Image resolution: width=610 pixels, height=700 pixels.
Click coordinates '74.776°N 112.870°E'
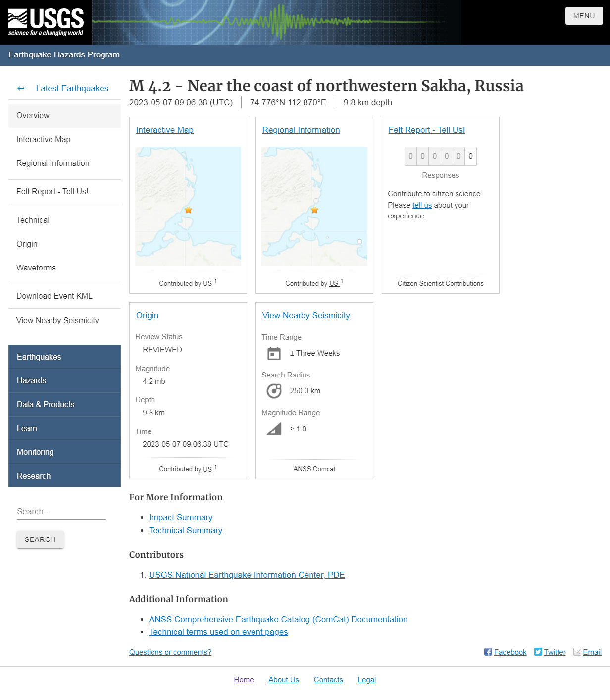288,102
